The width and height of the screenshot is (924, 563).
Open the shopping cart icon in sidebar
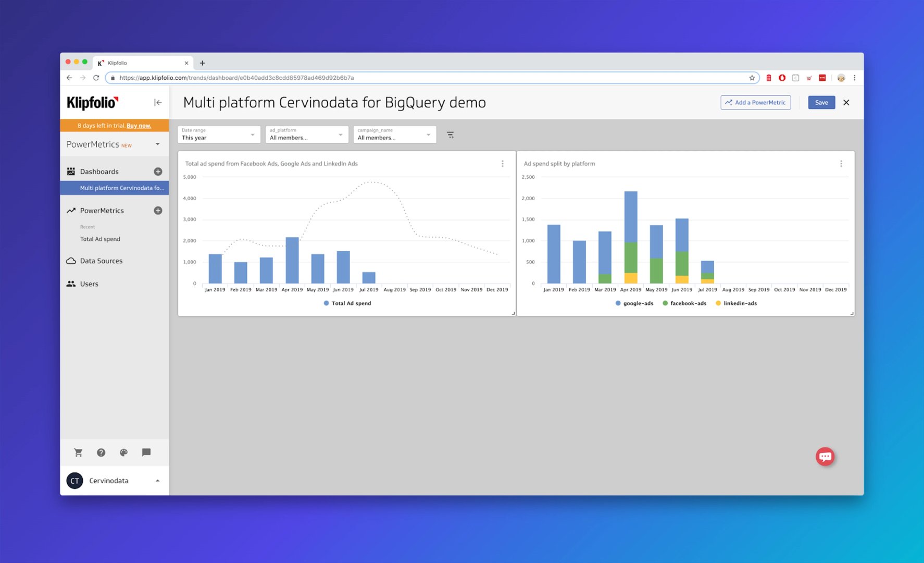[x=78, y=452]
